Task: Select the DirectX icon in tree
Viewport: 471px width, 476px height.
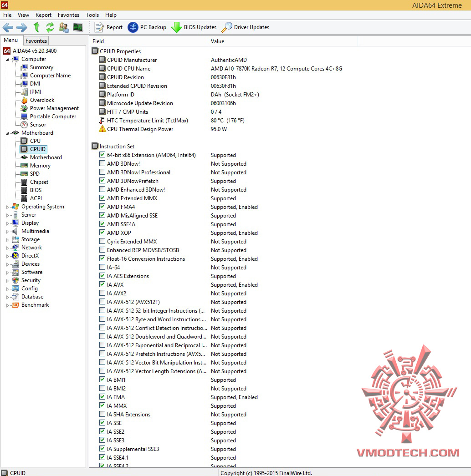Action: coord(15,256)
